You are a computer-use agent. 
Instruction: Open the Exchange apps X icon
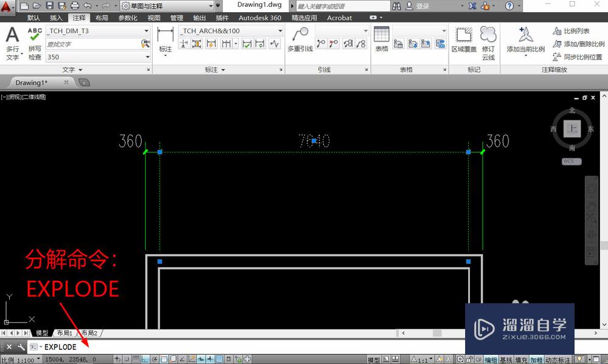(472, 6)
